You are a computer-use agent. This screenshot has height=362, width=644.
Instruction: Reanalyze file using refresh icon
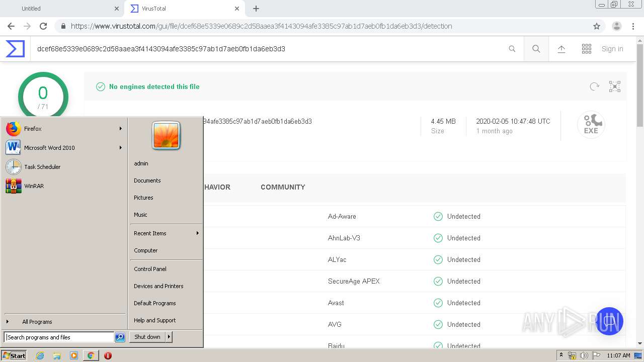tap(595, 86)
